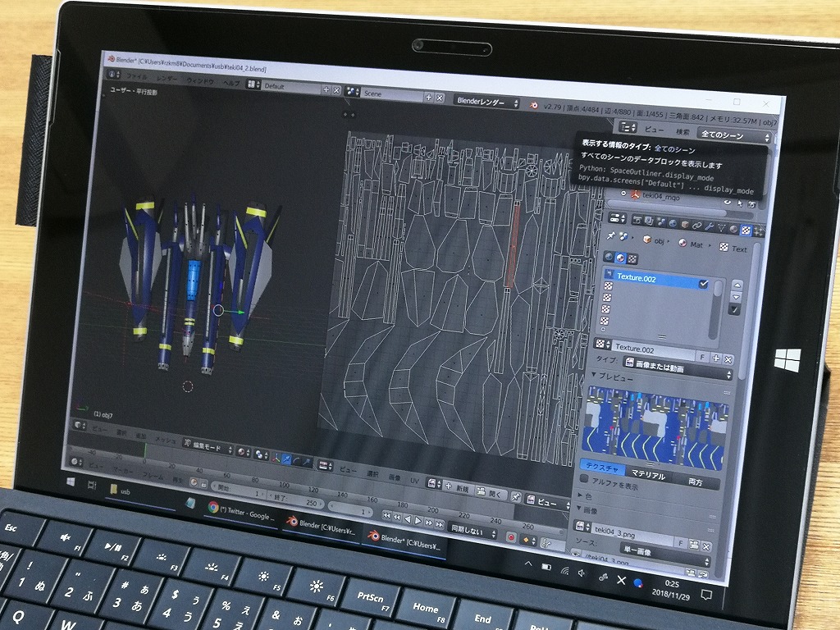The height and width of the screenshot is (630, 840).
Task: Pin image in UV editor header
Action: coord(516,497)
